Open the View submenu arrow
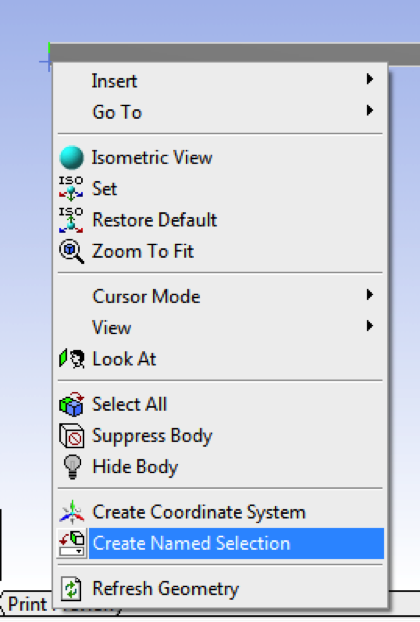420x622 pixels. click(370, 326)
